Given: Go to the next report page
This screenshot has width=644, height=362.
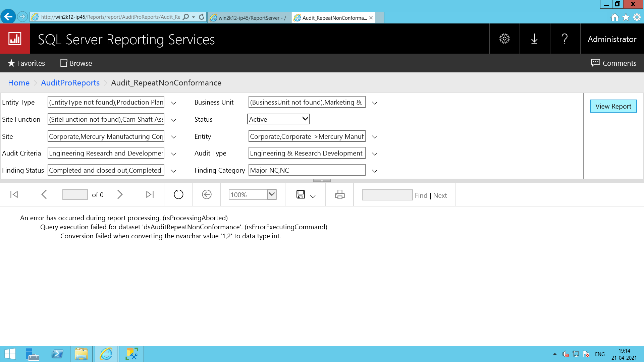Looking at the screenshot, I should pyautogui.click(x=120, y=194).
